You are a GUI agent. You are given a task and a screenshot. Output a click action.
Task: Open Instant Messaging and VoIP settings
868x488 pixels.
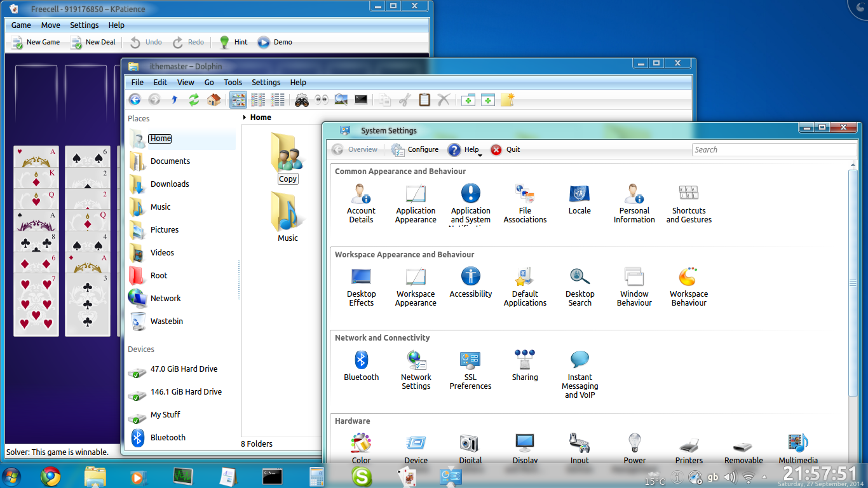(x=580, y=374)
